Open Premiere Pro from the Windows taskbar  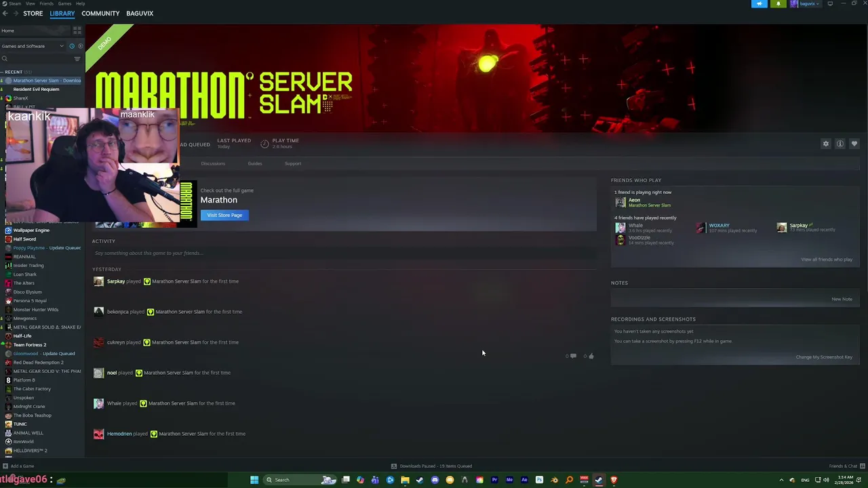point(494,480)
